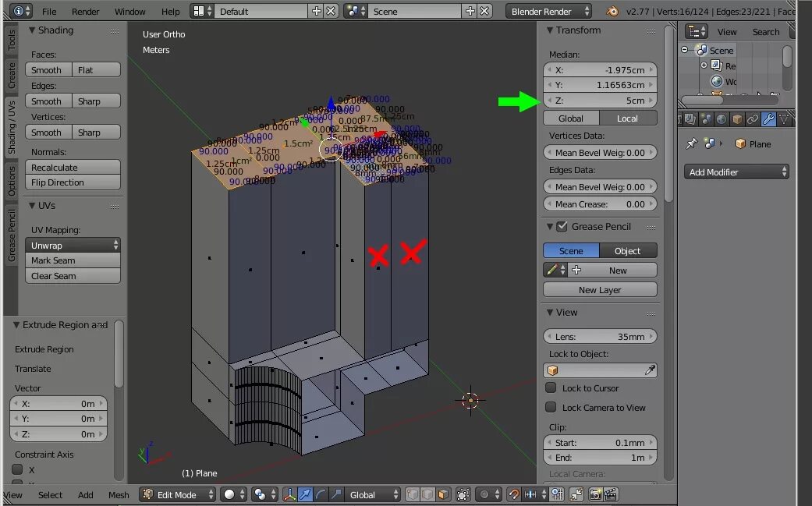Open the Object Data triangle tab in Properties
Screen dimensions: 812x506
pos(784,119)
